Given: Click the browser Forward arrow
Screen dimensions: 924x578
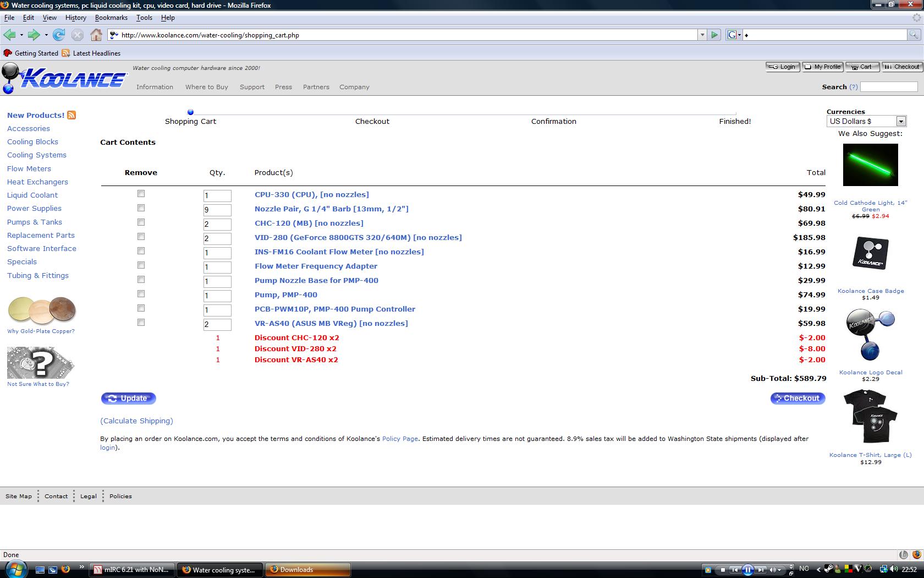Looking at the screenshot, I should pos(34,35).
